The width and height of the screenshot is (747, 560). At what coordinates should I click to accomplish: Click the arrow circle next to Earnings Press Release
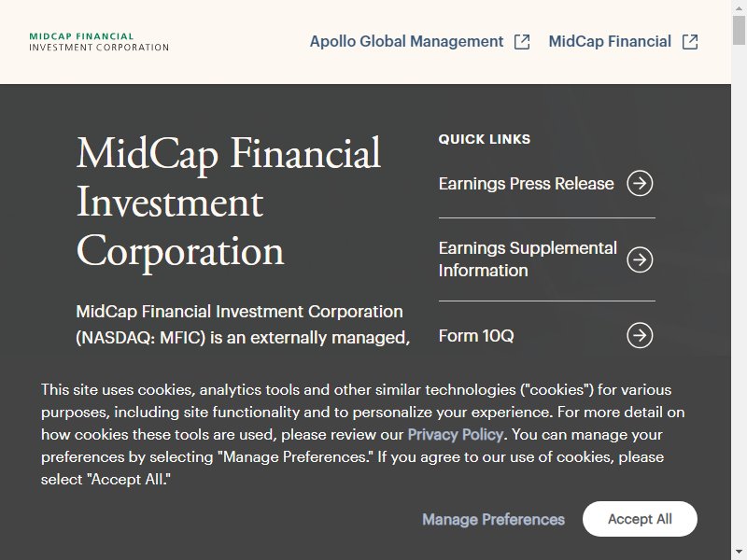coord(640,183)
